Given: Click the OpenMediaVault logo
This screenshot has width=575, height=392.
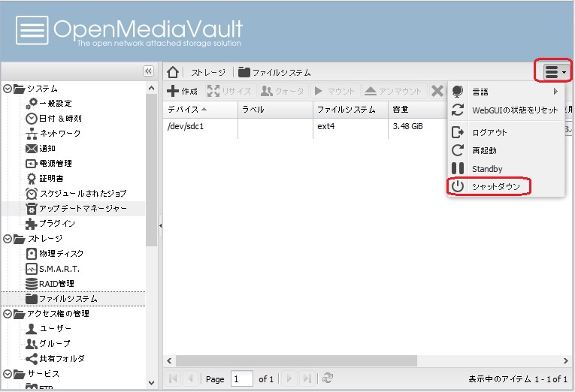Looking at the screenshot, I should (x=129, y=31).
